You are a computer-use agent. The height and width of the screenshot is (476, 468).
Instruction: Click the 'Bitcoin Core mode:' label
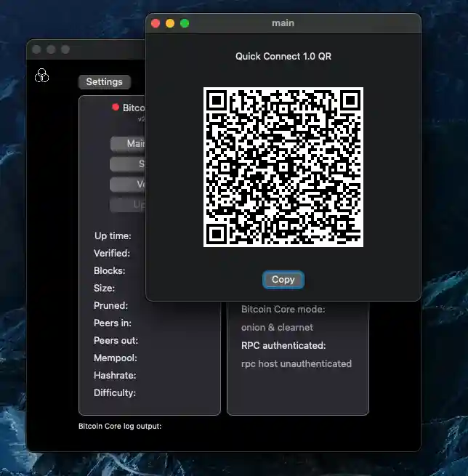pyautogui.click(x=283, y=310)
